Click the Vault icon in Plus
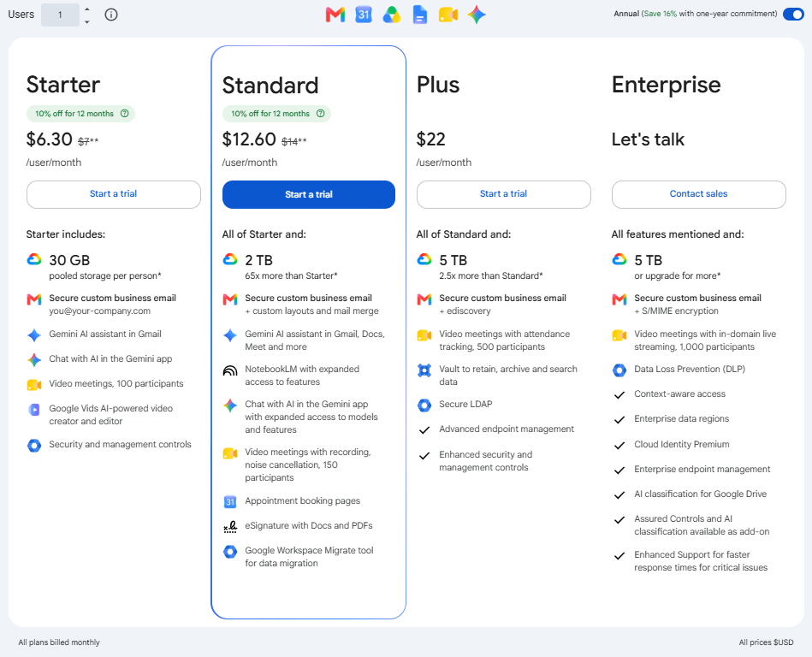Image resolution: width=812 pixels, height=657 pixels. [x=424, y=370]
